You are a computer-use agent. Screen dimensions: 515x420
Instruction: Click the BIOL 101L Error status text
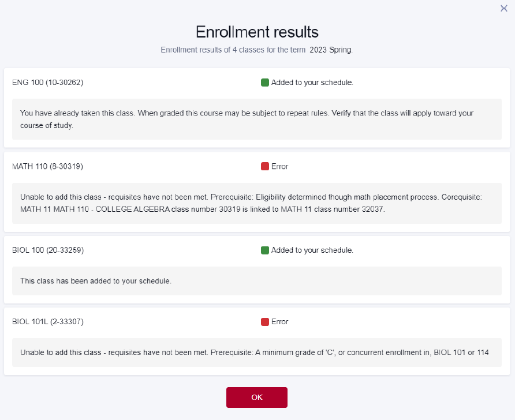(x=279, y=321)
